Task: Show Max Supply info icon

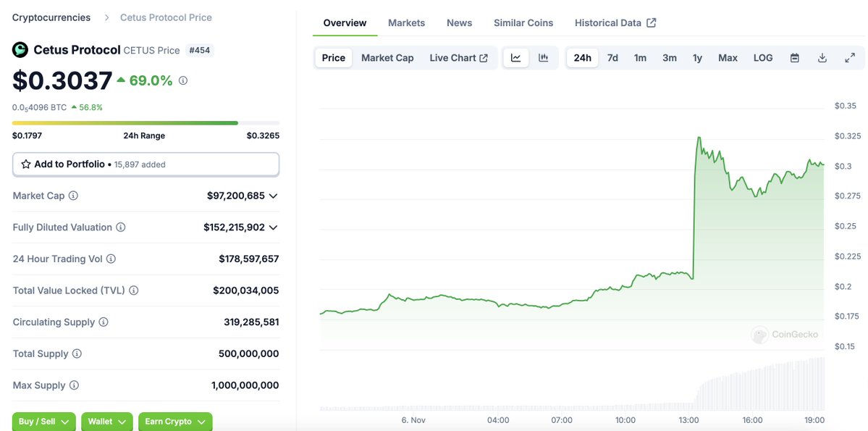Action: click(74, 385)
